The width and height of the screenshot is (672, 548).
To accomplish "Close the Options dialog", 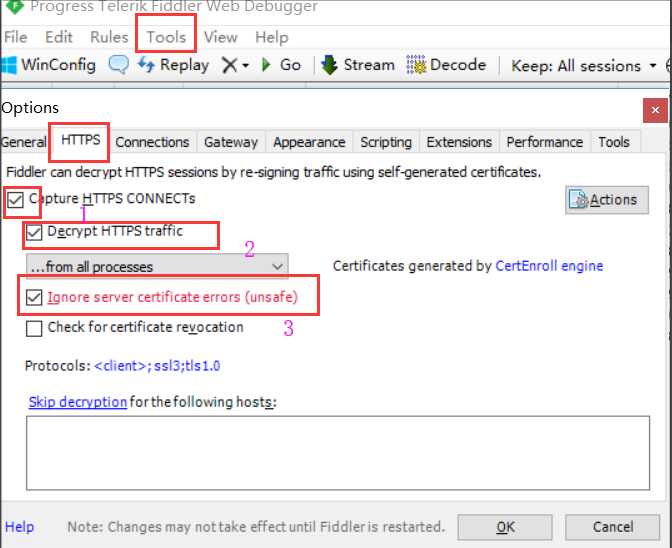I will tap(655, 110).
